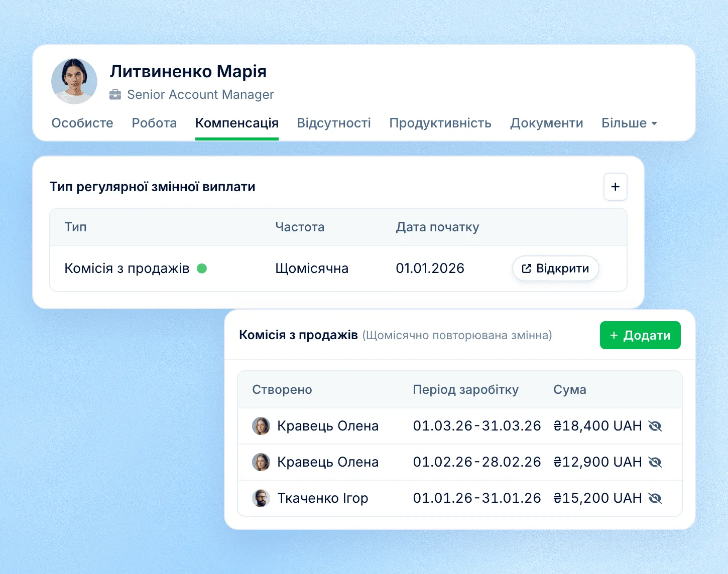Toggle visibility of ₴12,900 UAH amount
Viewport: 728px width, 574px height.
tap(655, 462)
